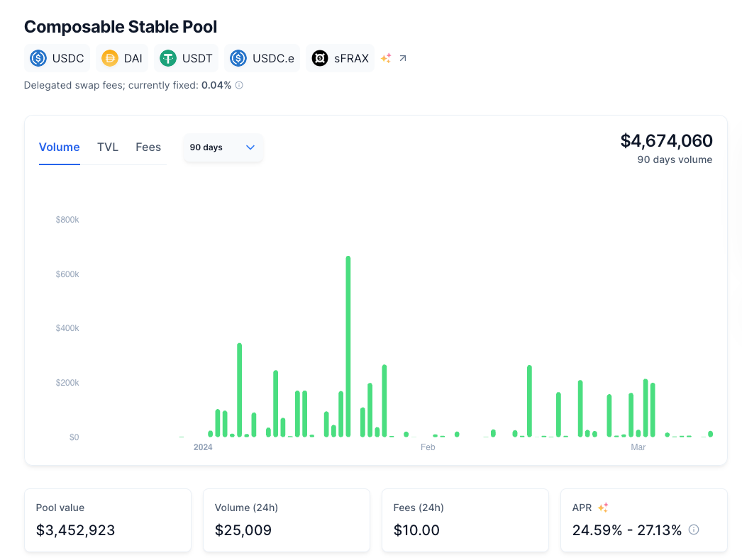Open the 90 days period dropdown
This screenshot has width=742, height=560.
pyautogui.click(x=223, y=147)
